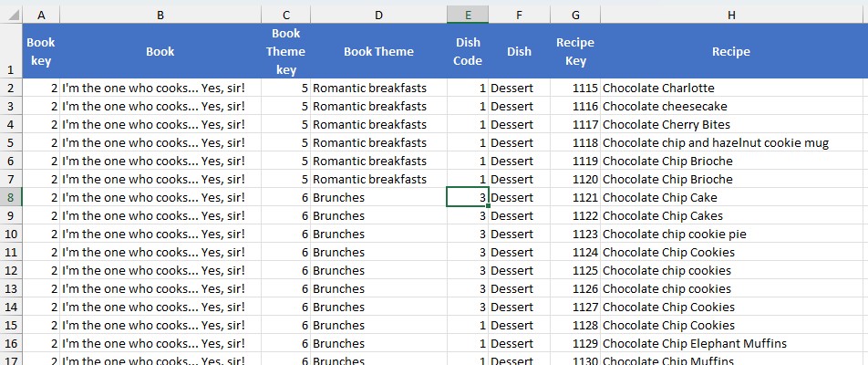Click the "Chocolate cheesecake" cell
Screen dimensions: 868x365
[731, 106]
